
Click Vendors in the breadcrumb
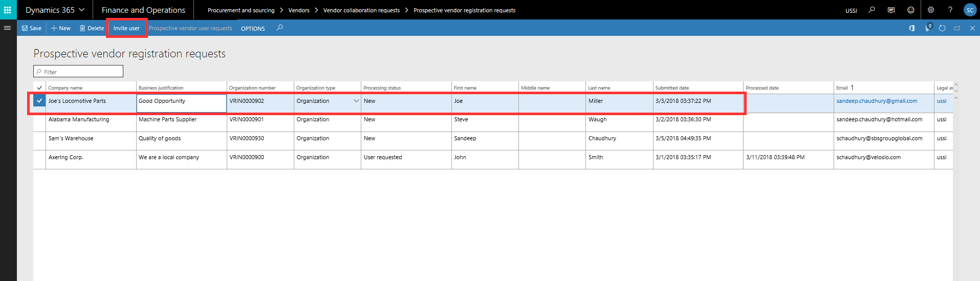tap(299, 10)
